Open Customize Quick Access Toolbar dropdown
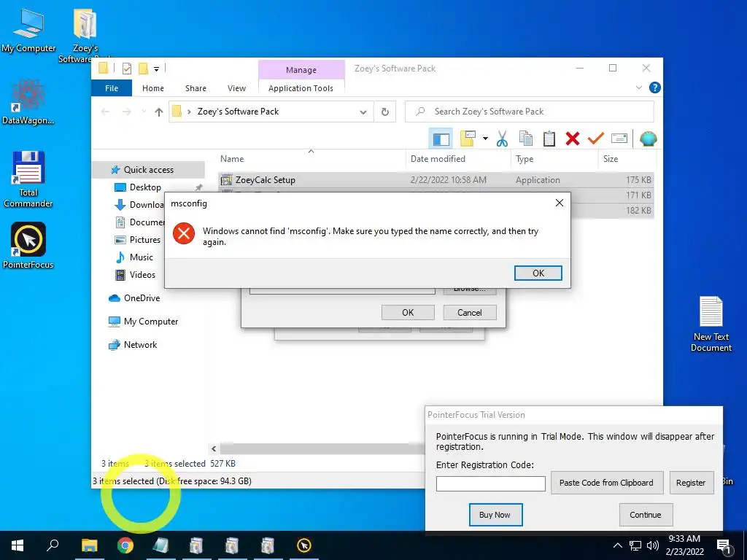Screen dimensions: 747x560 coord(156,69)
